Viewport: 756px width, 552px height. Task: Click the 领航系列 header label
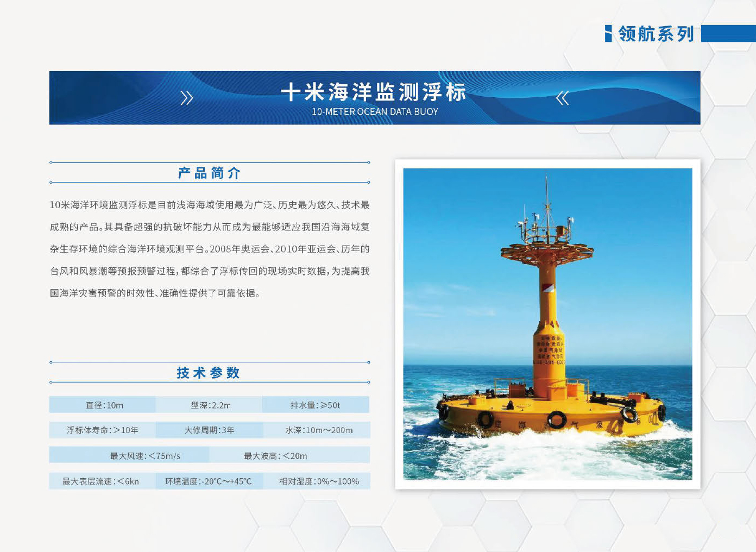click(x=656, y=34)
